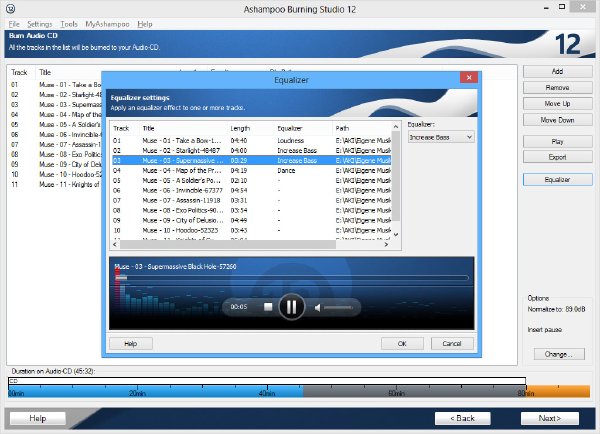Click the Remove track button
Viewport: 600px width, 434px height.
tap(558, 87)
